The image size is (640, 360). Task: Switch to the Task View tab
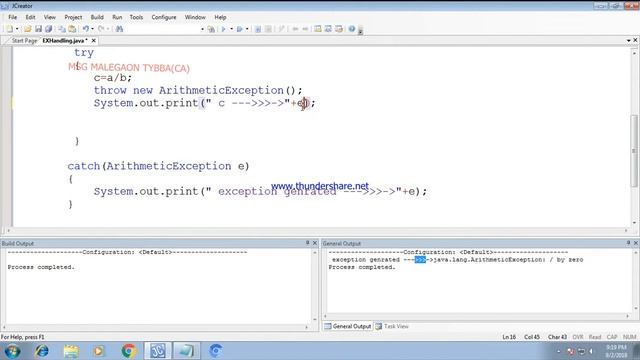coord(392,326)
